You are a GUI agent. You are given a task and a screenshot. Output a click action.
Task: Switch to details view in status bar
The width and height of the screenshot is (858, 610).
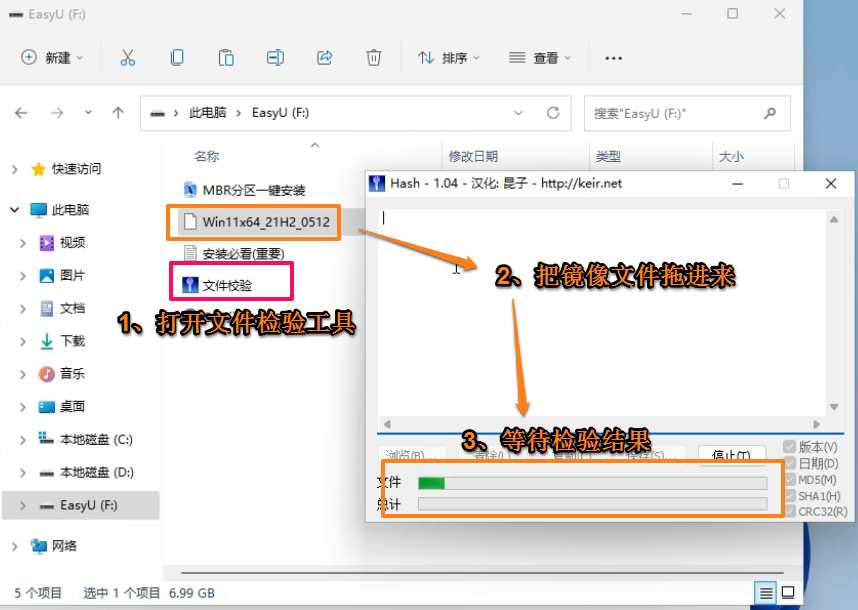coord(766,592)
